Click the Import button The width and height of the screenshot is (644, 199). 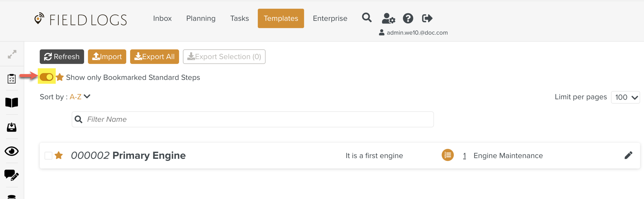coord(107,57)
